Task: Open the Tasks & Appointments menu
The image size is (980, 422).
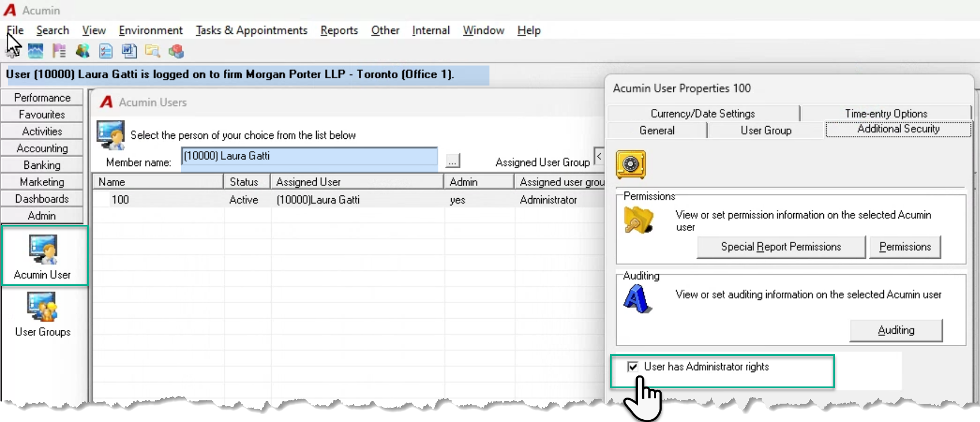Action: [251, 30]
